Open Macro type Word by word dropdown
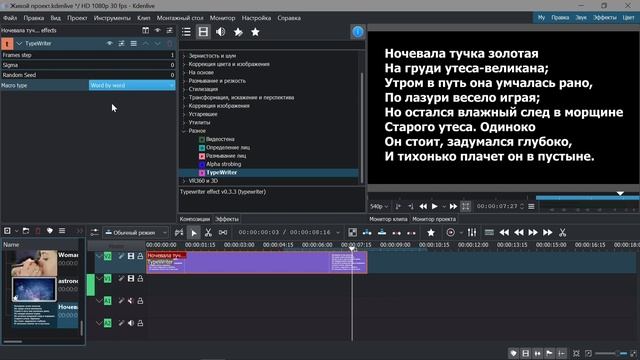Image resolution: width=640 pixels, height=360 pixels. 132,85
